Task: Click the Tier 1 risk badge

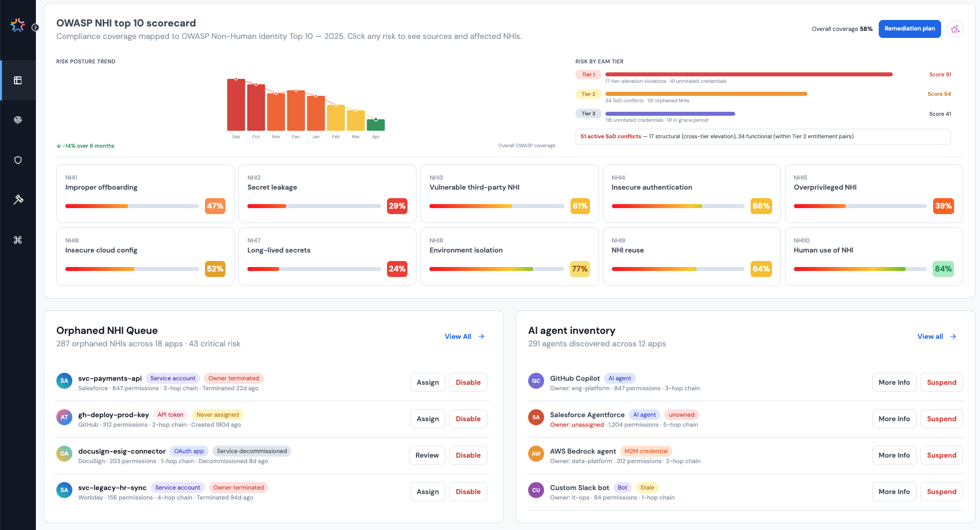Action: tap(588, 74)
